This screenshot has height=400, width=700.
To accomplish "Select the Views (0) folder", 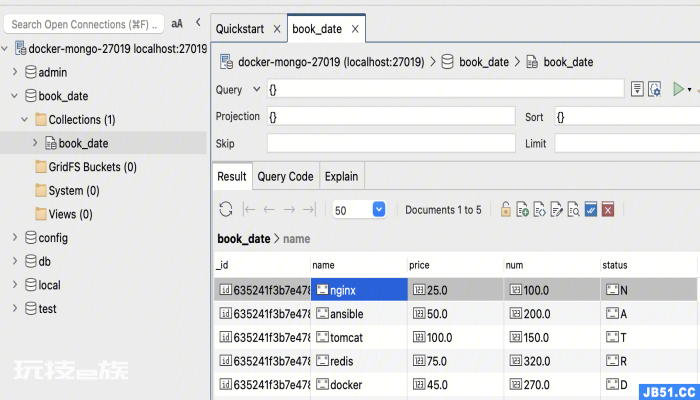I will click(64, 214).
